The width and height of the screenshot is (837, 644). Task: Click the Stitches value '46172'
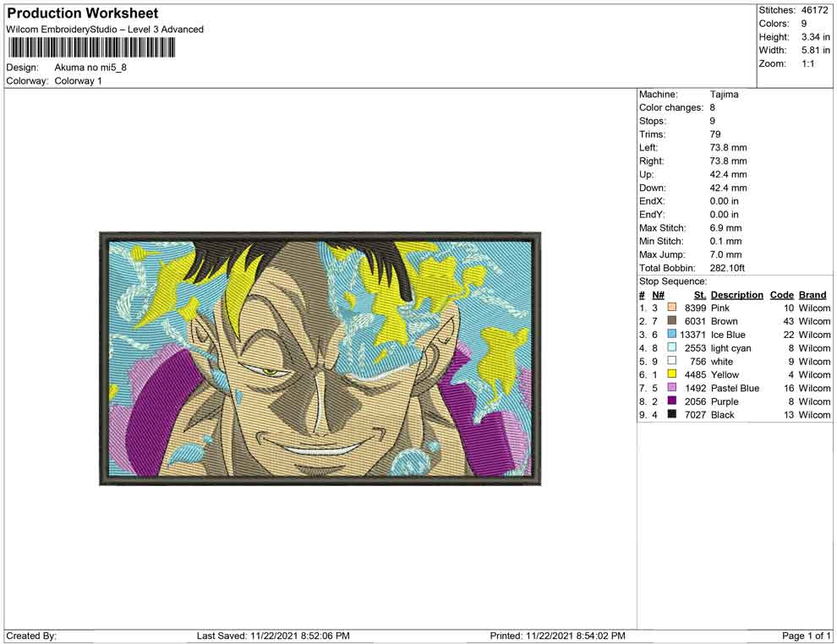814,10
